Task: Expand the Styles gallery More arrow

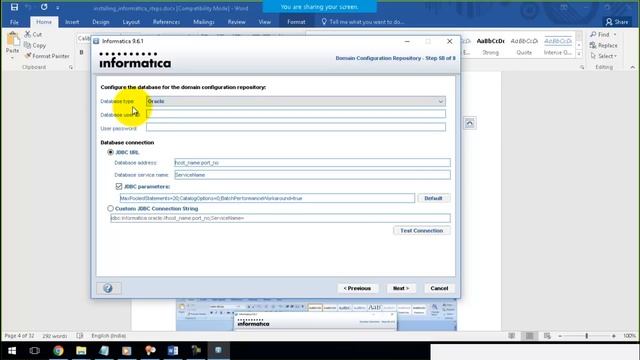Action: coord(579,54)
